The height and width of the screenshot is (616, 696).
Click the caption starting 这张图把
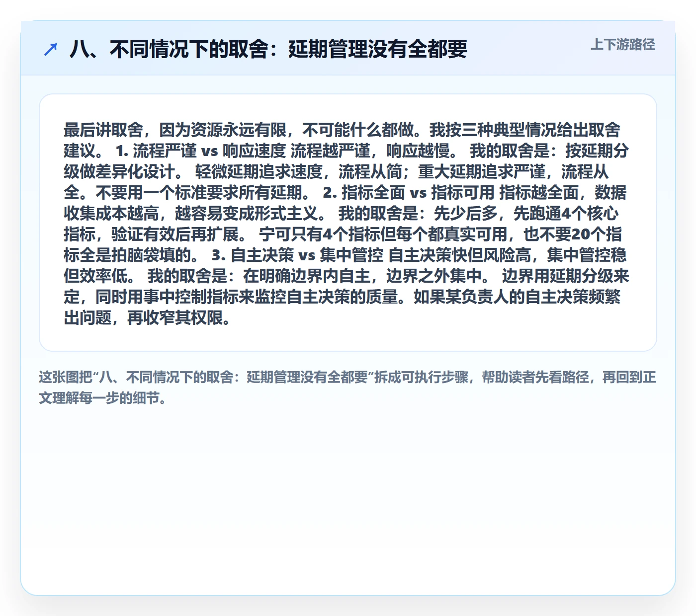[x=348, y=387]
